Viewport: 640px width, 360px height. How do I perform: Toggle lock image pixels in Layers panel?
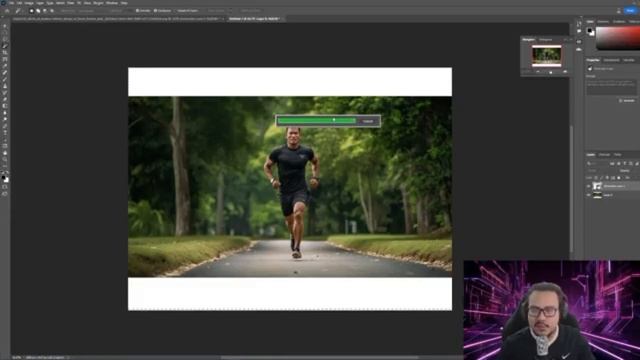click(602, 178)
